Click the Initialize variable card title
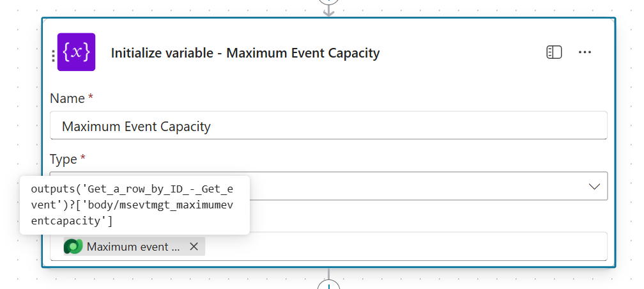 (x=245, y=53)
